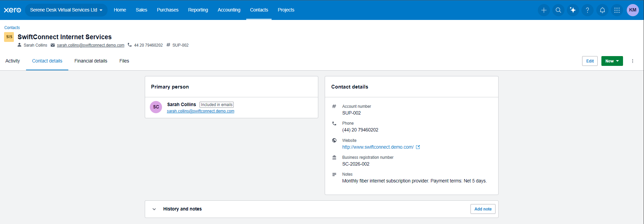Click the Sarah Collins name in Primary person

182,105
